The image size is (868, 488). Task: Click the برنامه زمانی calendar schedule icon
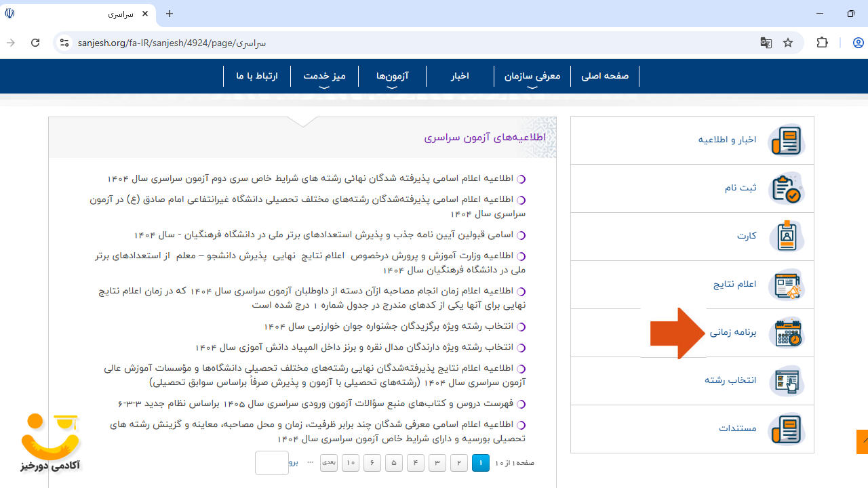click(787, 333)
